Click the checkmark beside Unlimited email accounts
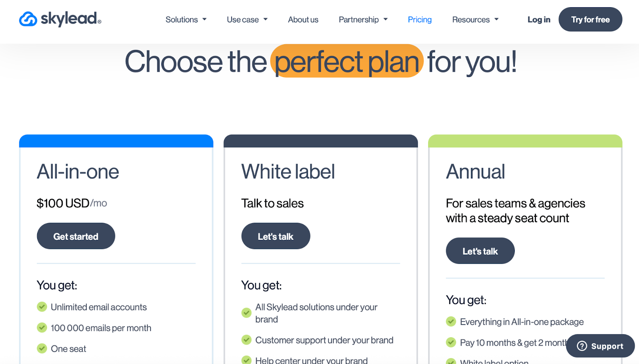This screenshot has width=639, height=364. click(42, 307)
